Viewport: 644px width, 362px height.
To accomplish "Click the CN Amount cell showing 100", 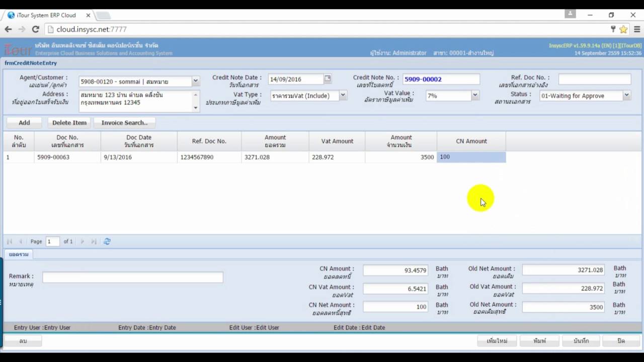I will coord(471,157).
